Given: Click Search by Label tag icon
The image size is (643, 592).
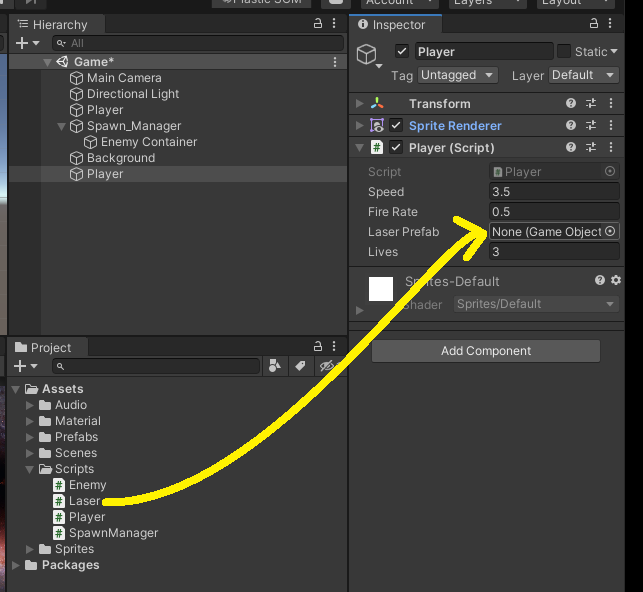Looking at the screenshot, I should [x=300, y=366].
